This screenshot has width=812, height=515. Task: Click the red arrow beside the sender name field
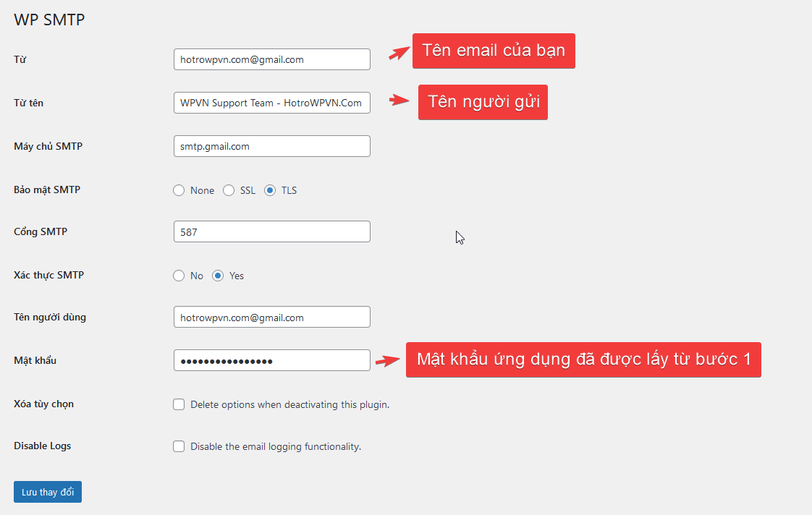tap(399, 101)
